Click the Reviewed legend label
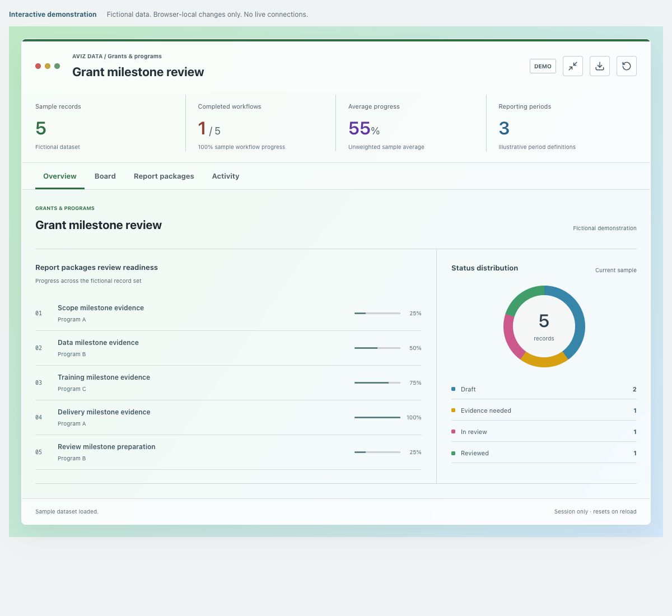 tap(475, 453)
